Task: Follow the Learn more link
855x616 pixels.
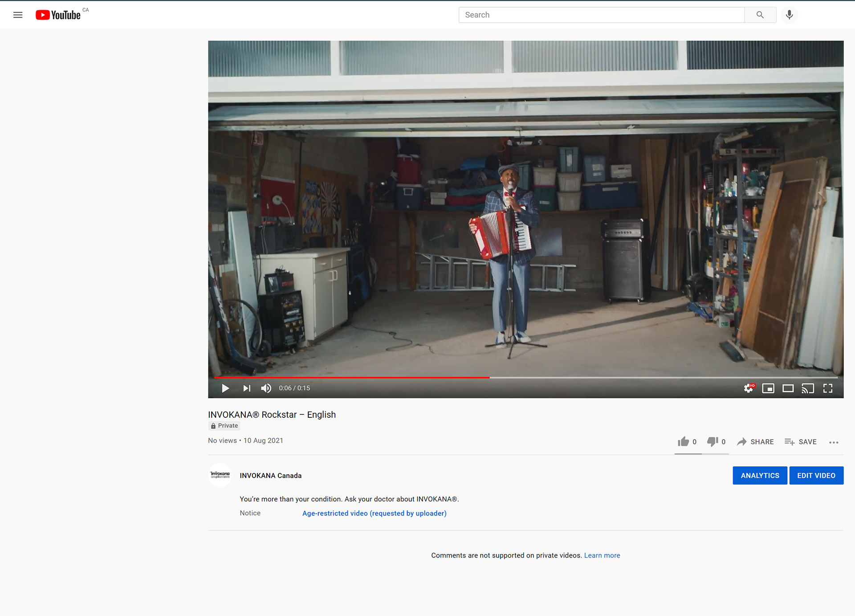Action: [602, 555]
